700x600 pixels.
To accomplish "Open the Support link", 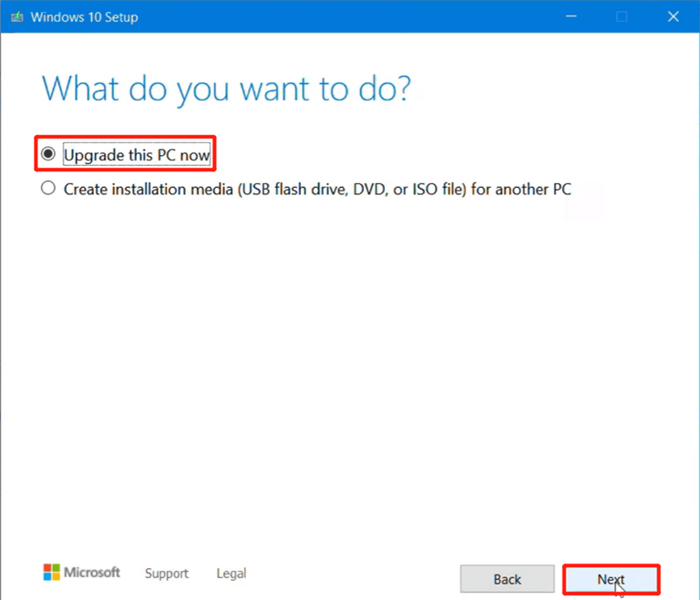I will [x=167, y=574].
